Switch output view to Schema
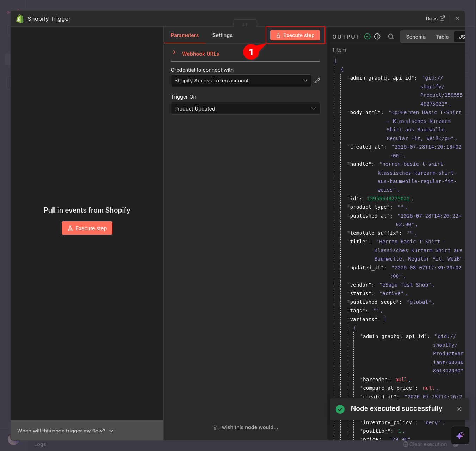Viewport: 476px width, 451px height. [x=415, y=37]
